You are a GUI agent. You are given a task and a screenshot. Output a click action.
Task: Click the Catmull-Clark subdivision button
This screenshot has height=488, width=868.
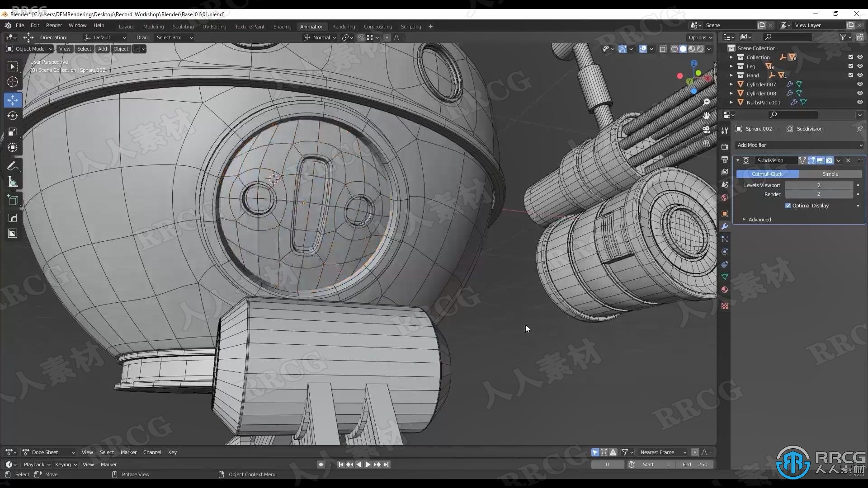[767, 174]
